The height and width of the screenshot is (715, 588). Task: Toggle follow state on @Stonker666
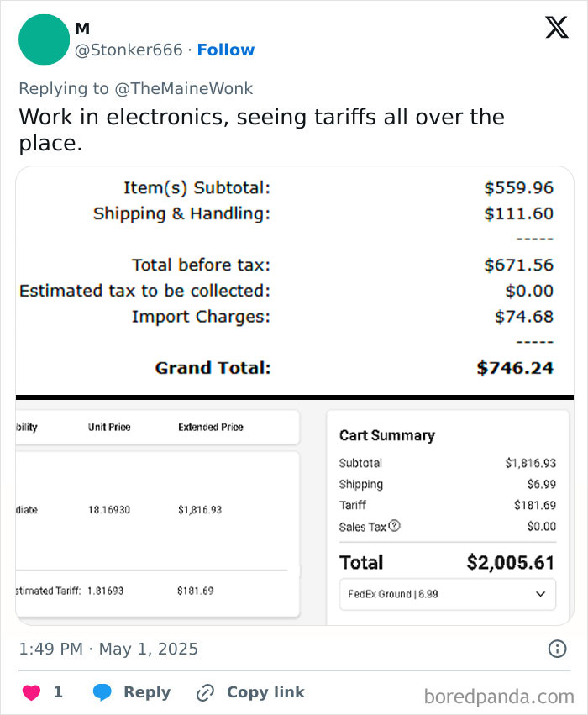pyautogui.click(x=225, y=50)
